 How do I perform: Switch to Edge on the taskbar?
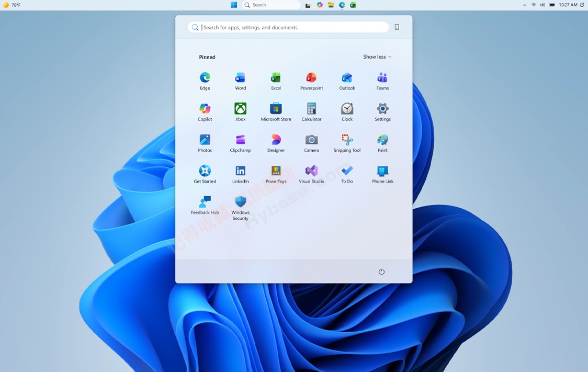pyautogui.click(x=342, y=5)
